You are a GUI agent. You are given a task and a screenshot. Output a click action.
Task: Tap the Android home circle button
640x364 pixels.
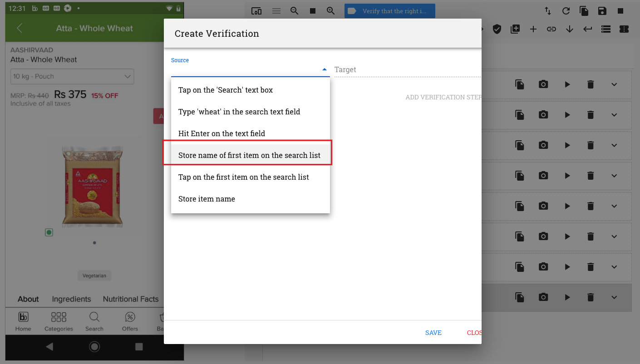[94, 347]
